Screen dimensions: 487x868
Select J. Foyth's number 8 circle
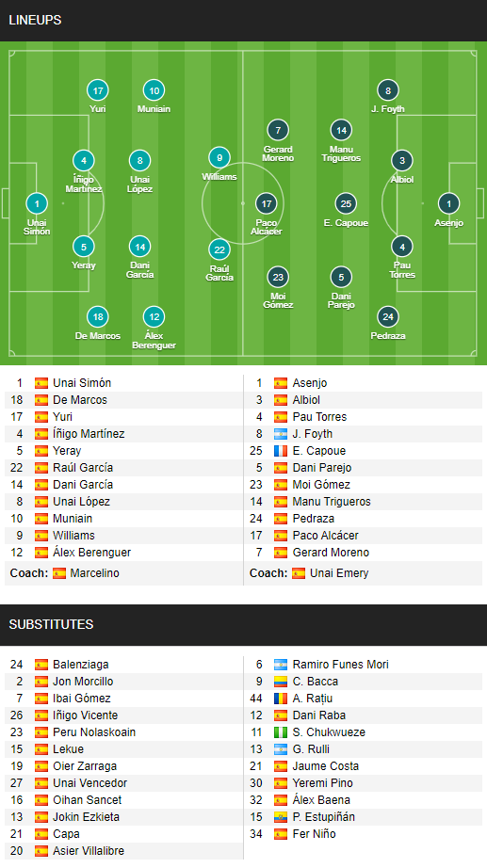[388, 90]
